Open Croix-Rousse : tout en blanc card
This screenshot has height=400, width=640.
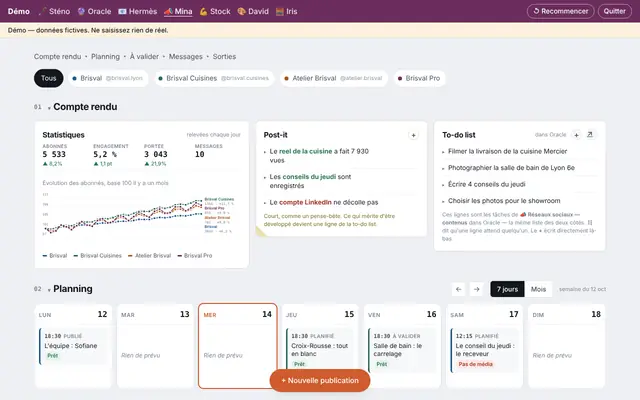point(320,350)
